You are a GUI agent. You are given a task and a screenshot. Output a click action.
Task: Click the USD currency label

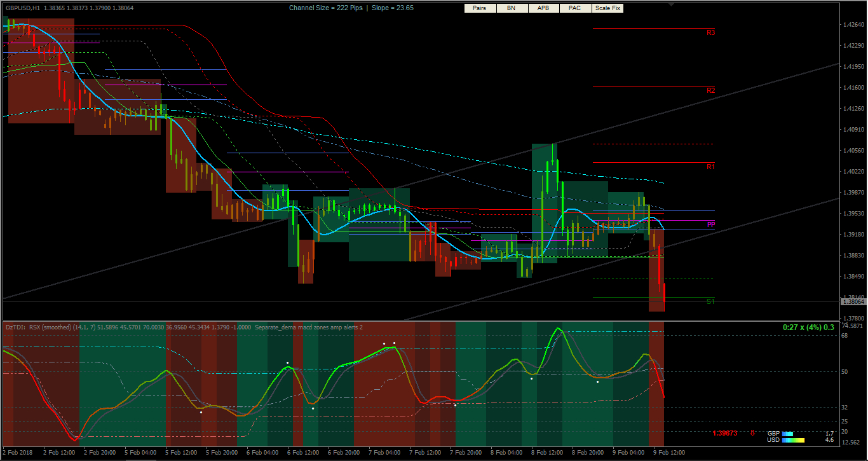(x=774, y=439)
